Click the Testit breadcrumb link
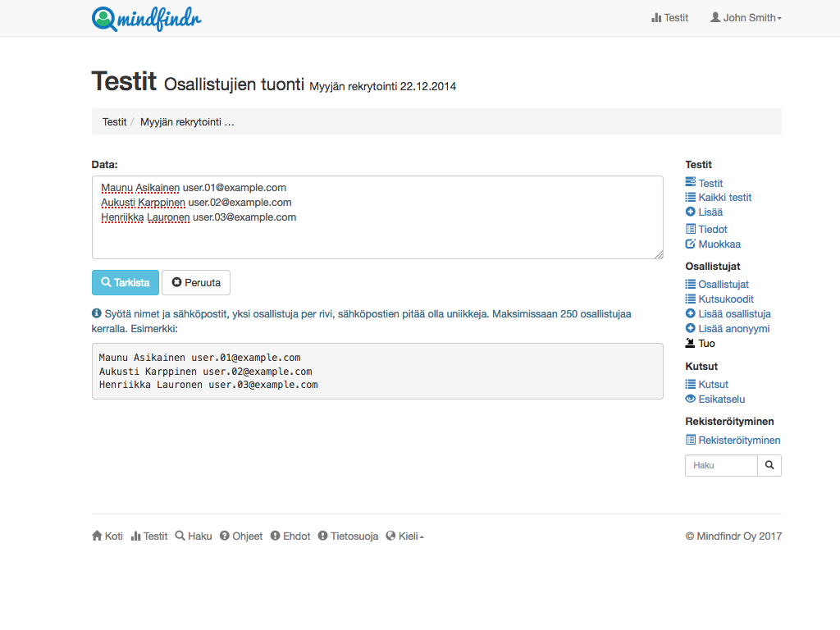The height and width of the screenshot is (630, 840). click(114, 121)
